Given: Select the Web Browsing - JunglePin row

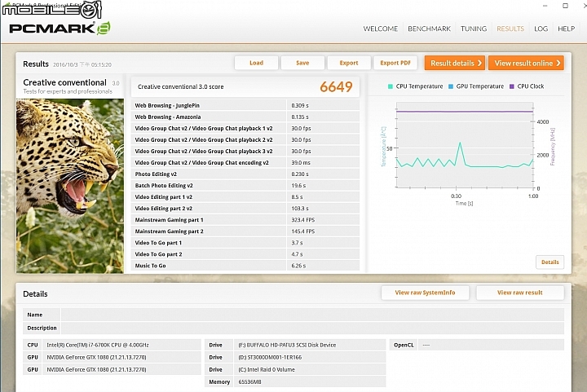Looking at the screenshot, I should (x=245, y=105).
